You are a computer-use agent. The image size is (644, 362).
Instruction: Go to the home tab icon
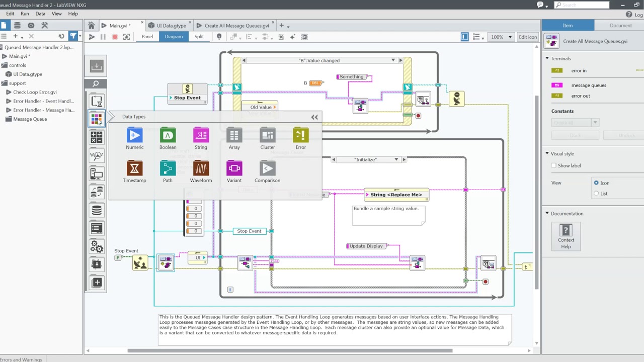[x=91, y=26]
